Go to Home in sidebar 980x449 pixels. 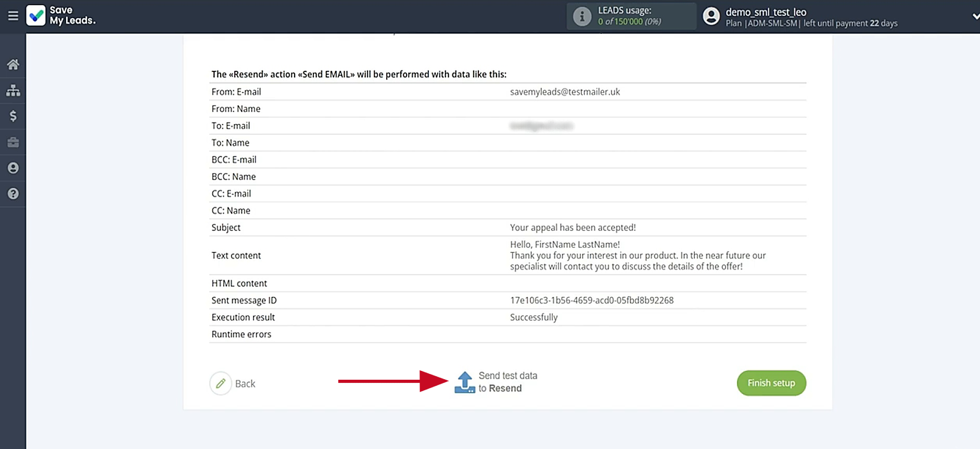[13, 65]
